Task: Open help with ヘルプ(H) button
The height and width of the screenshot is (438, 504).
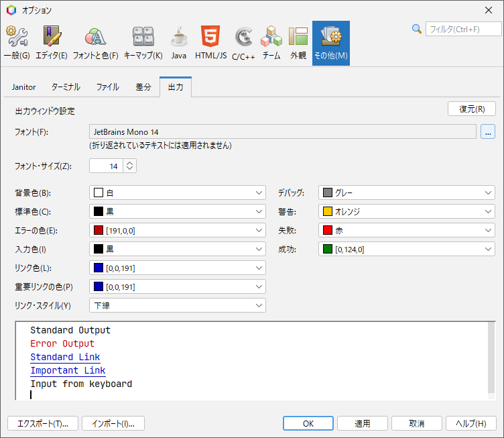Action: 471,423
